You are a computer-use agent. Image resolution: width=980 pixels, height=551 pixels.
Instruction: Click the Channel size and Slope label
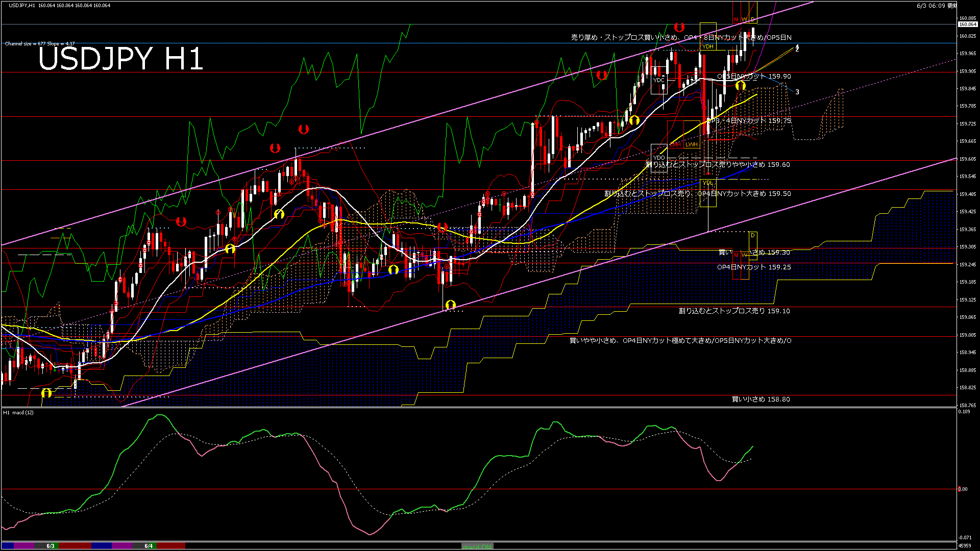click(x=40, y=44)
